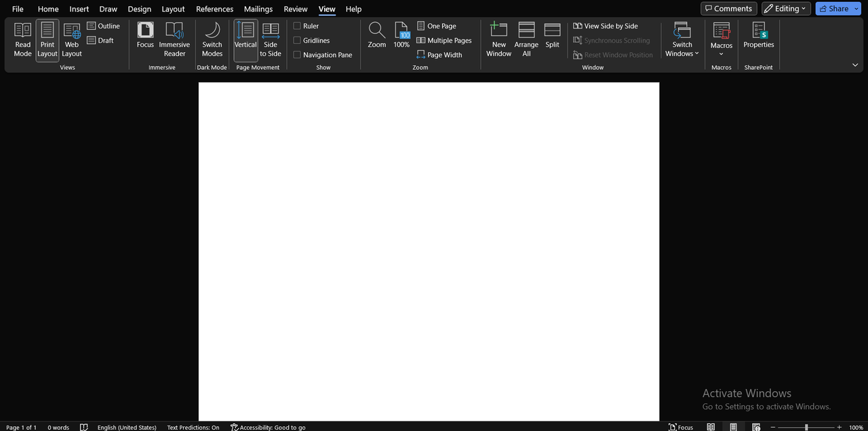This screenshot has height=431, width=868.
Task: Open the References tab
Action: tap(215, 9)
